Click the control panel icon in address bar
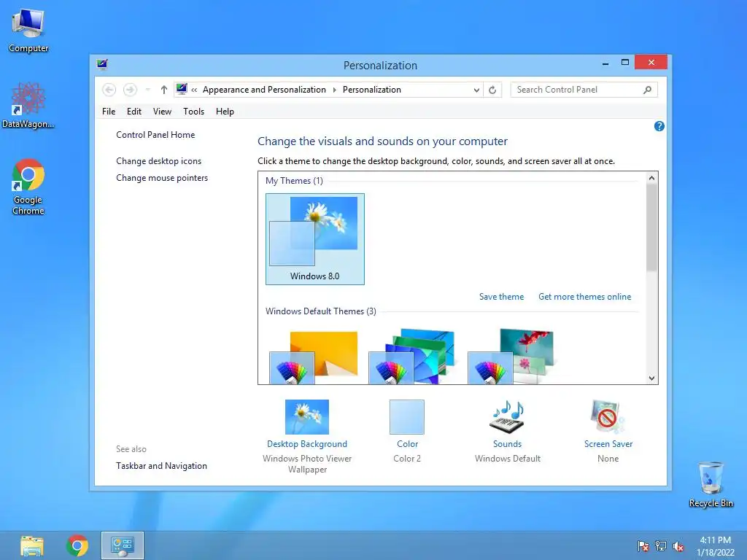Viewport: 747px width, 560px height. (x=182, y=89)
